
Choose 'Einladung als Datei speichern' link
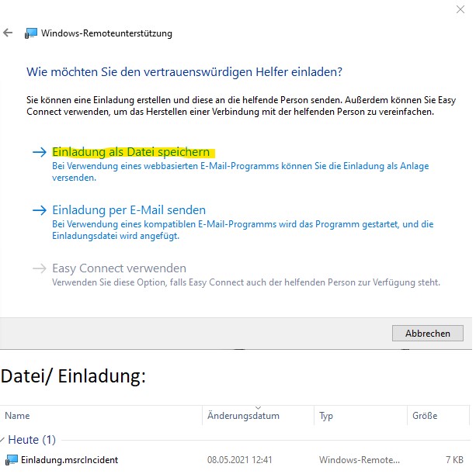(x=130, y=153)
